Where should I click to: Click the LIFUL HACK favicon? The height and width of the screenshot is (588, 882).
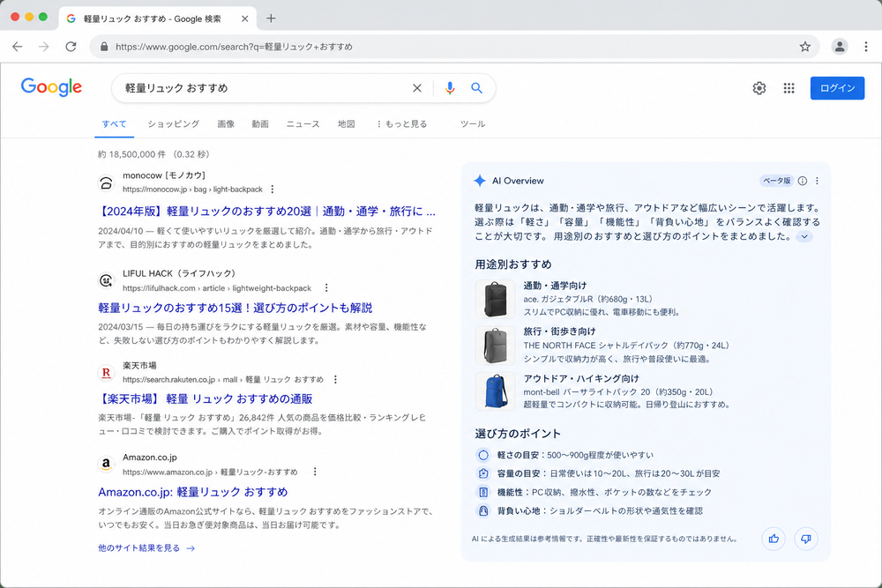click(x=106, y=280)
